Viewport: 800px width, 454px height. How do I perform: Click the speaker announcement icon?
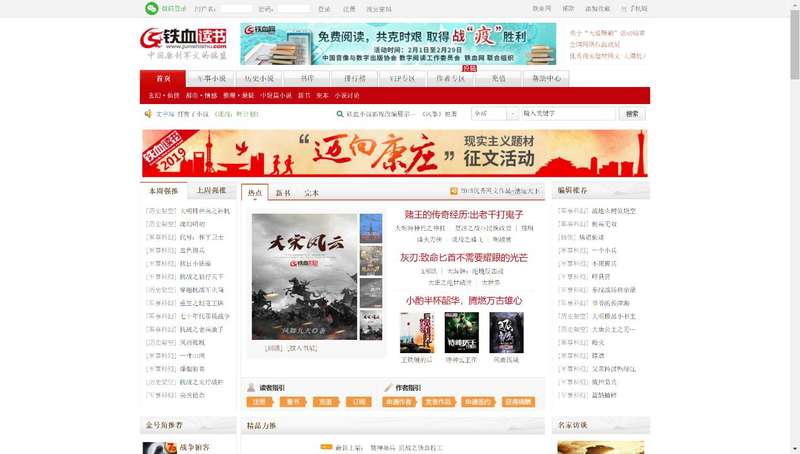pyautogui.click(x=146, y=114)
